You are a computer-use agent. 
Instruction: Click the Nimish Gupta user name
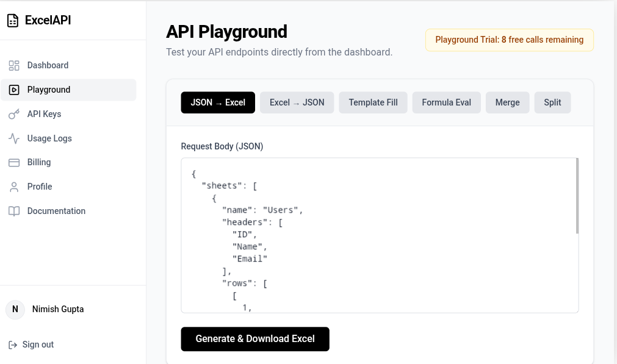58,309
